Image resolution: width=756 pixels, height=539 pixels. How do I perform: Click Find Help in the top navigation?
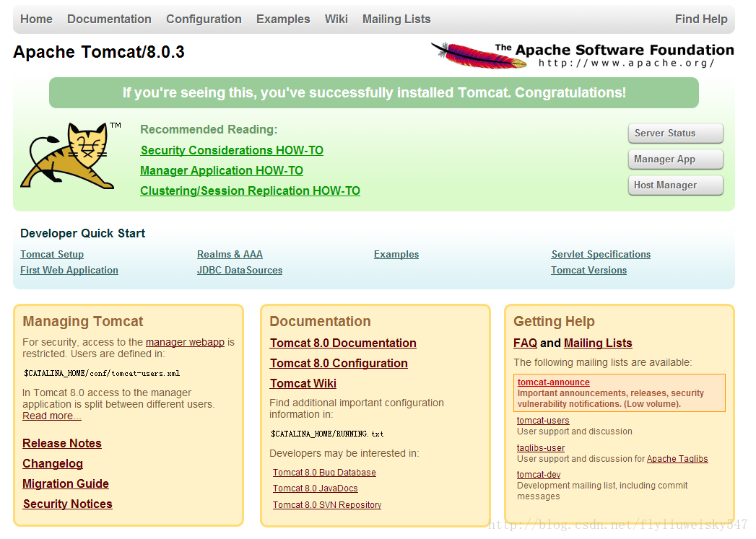point(701,19)
